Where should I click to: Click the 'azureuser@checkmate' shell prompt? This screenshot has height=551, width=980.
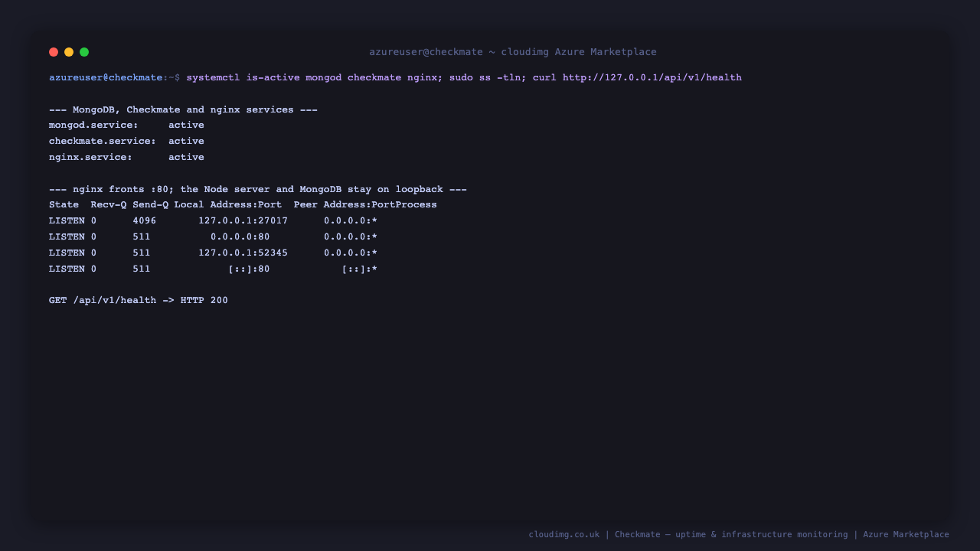(106, 77)
